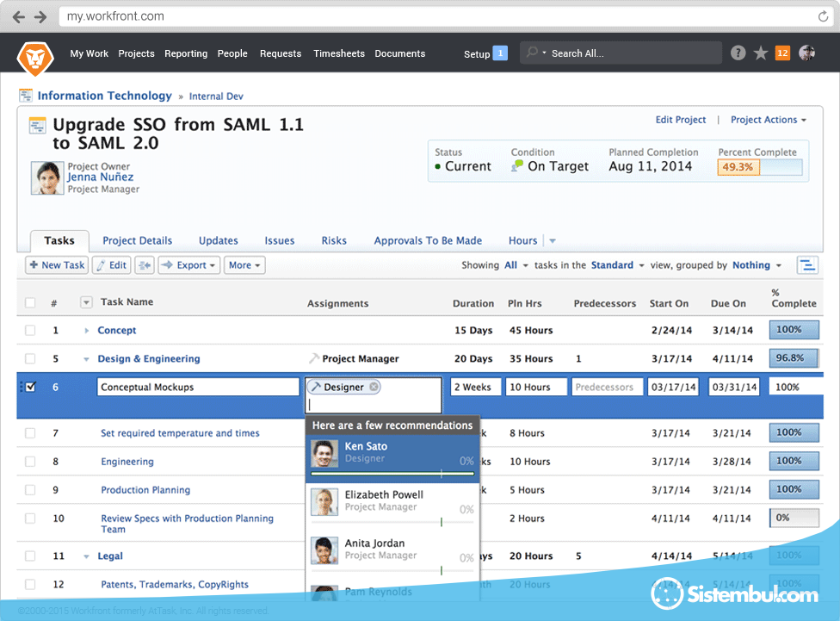Collapse the Legal task group
840x621 pixels.
pyautogui.click(x=86, y=556)
